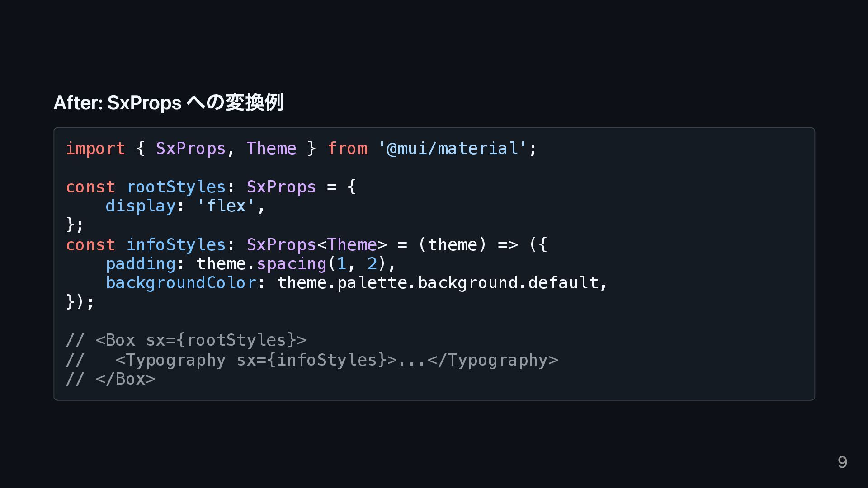Click the "spacing" method call
The height and width of the screenshot is (488, 868).
coord(292,264)
